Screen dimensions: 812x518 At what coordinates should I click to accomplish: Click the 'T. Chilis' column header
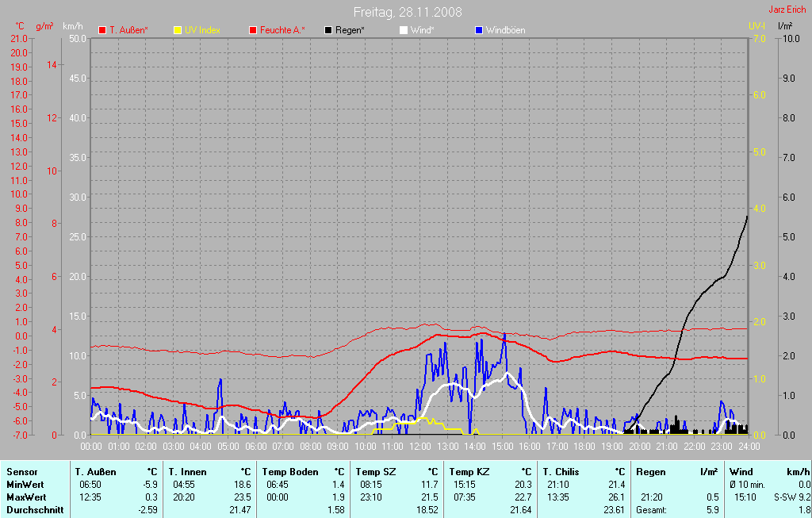tap(561, 472)
